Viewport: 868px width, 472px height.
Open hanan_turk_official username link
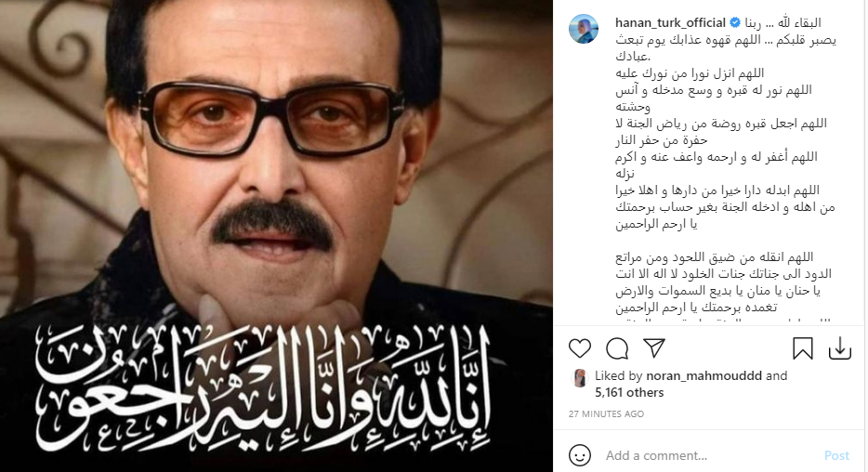click(x=670, y=22)
